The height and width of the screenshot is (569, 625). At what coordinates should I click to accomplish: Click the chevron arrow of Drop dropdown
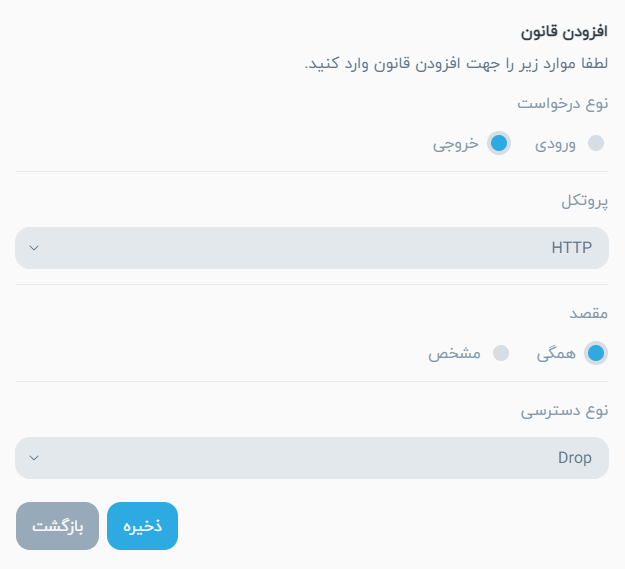[34, 458]
